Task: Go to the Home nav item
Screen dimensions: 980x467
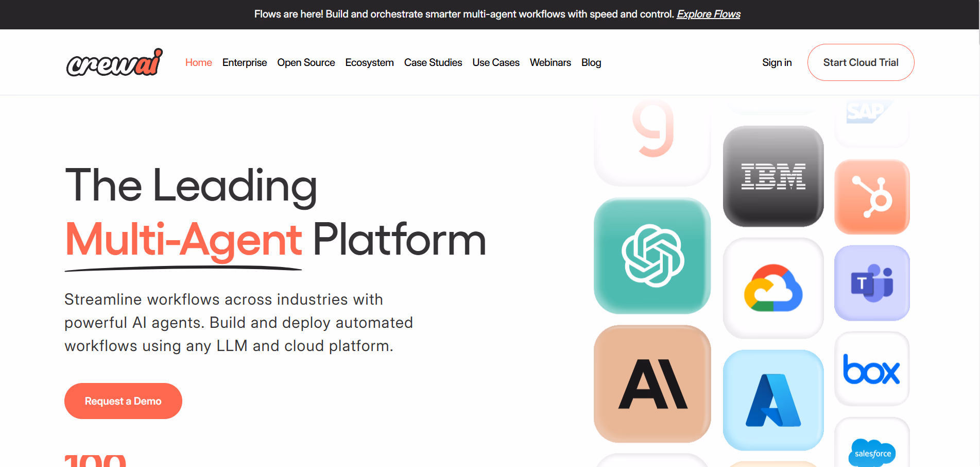Action: pos(198,62)
